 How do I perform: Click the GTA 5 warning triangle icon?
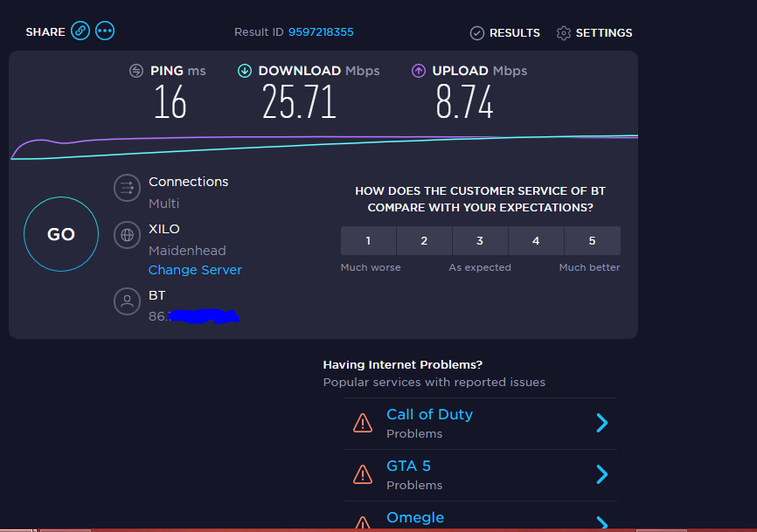point(362,474)
